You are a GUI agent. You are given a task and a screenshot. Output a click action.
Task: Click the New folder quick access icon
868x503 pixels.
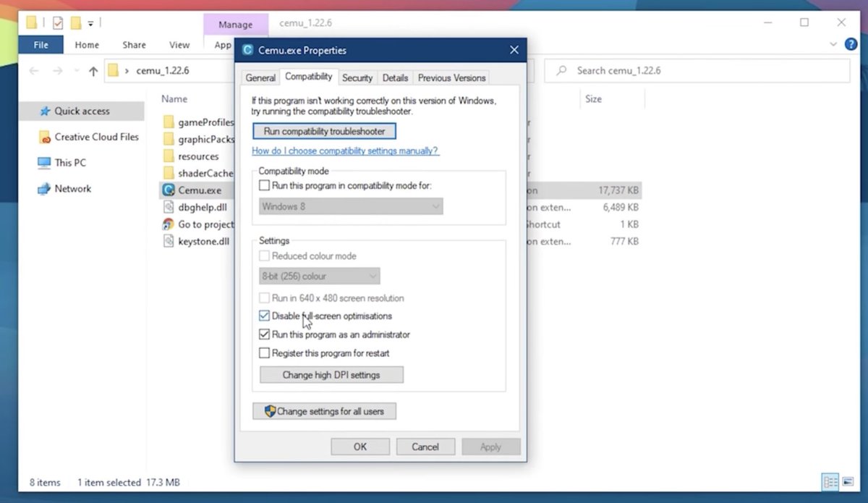tap(75, 23)
